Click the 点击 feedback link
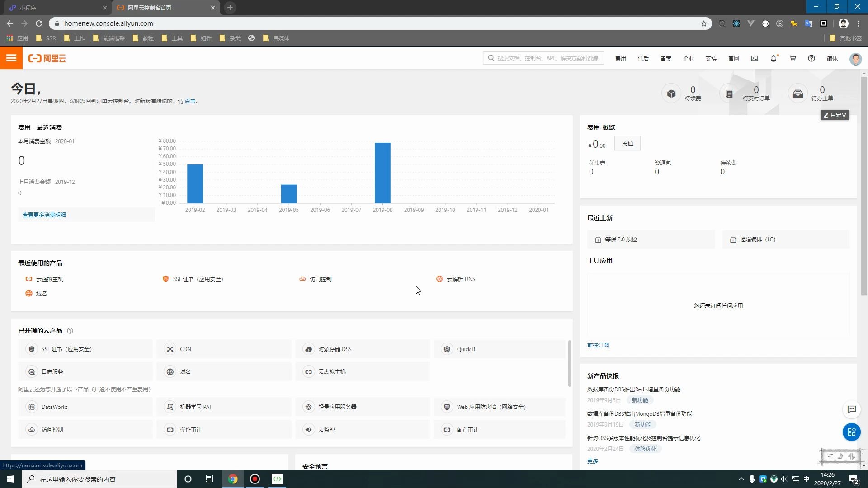This screenshot has height=488, width=868. [x=190, y=101]
